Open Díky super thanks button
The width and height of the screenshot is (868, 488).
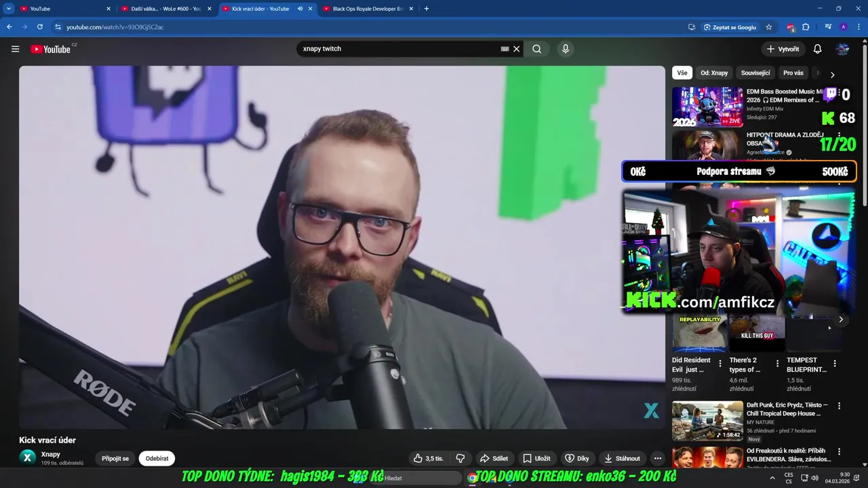577,458
